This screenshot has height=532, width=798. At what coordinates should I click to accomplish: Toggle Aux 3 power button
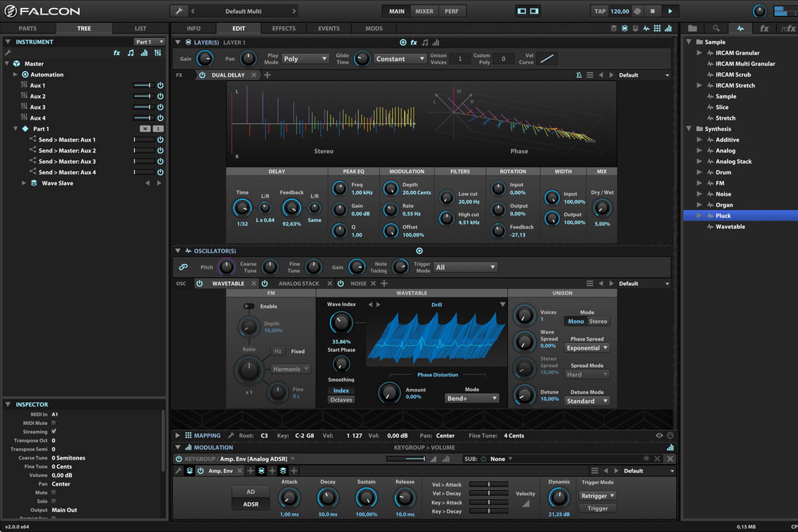click(160, 107)
